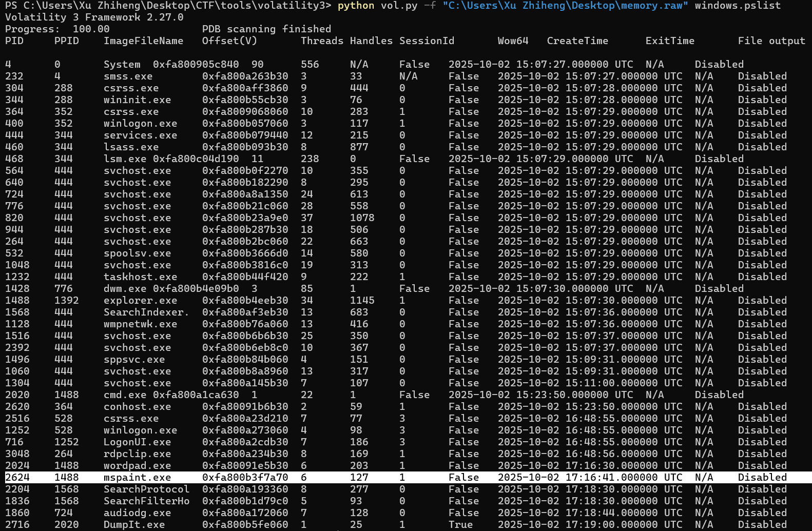Click the PID column header

tap(14, 41)
